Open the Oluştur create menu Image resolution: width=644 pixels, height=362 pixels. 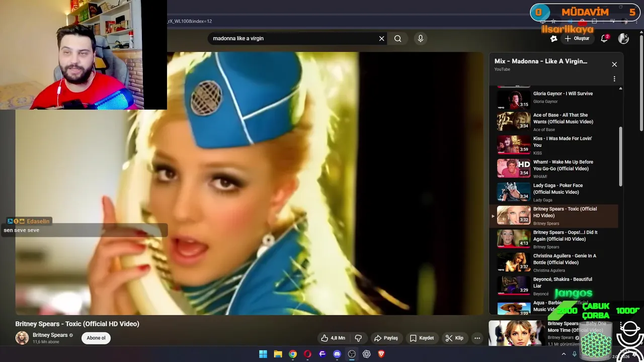pyautogui.click(x=577, y=39)
